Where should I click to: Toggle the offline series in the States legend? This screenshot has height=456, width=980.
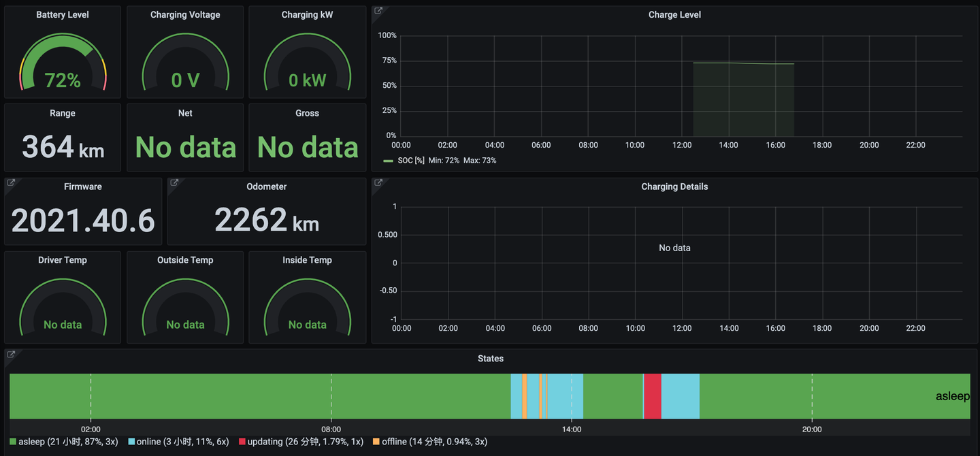(x=434, y=442)
